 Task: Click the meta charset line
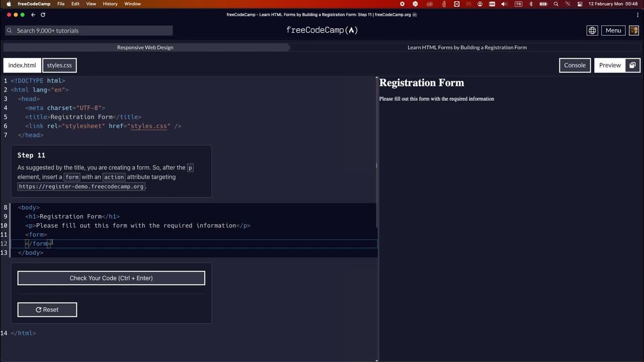click(x=65, y=108)
